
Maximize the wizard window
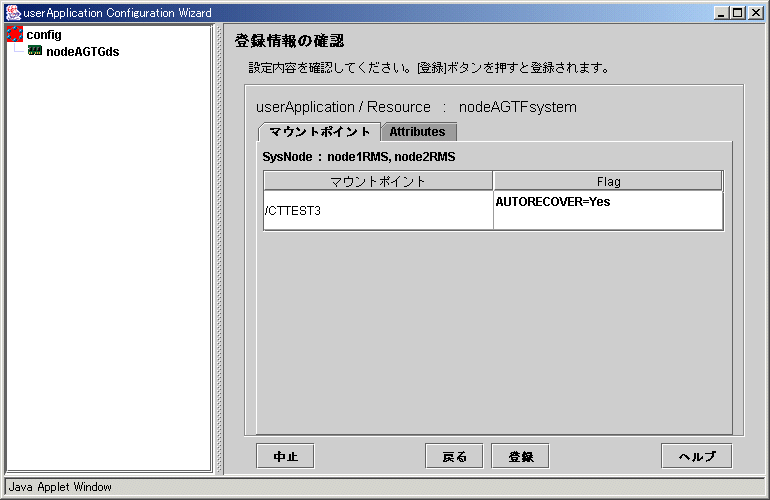coord(738,13)
